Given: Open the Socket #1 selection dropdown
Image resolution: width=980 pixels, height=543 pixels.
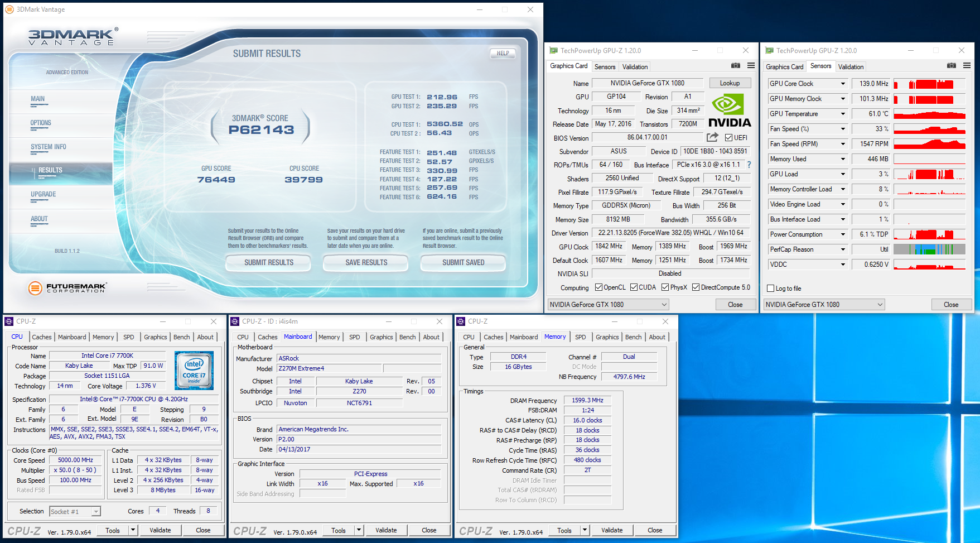Looking at the screenshot, I should 96,512.
